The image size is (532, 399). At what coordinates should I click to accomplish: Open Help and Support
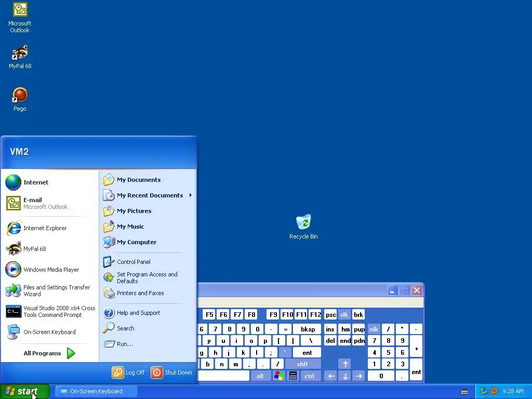(148, 313)
